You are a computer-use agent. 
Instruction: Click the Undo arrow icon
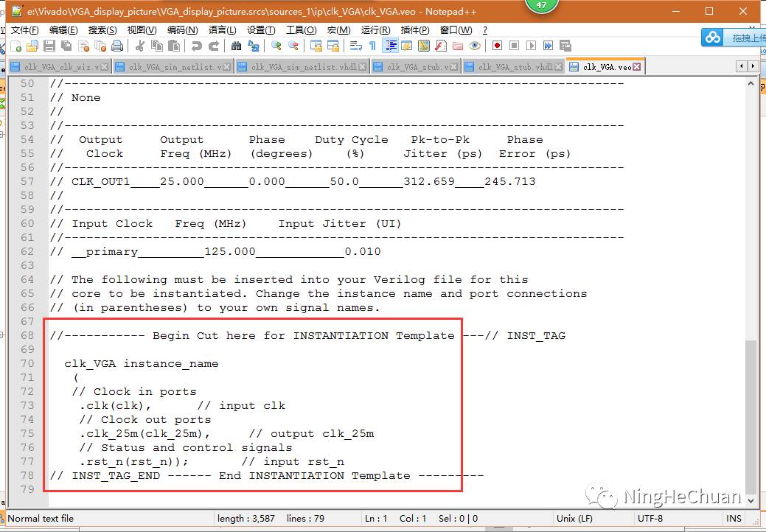(x=196, y=46)
